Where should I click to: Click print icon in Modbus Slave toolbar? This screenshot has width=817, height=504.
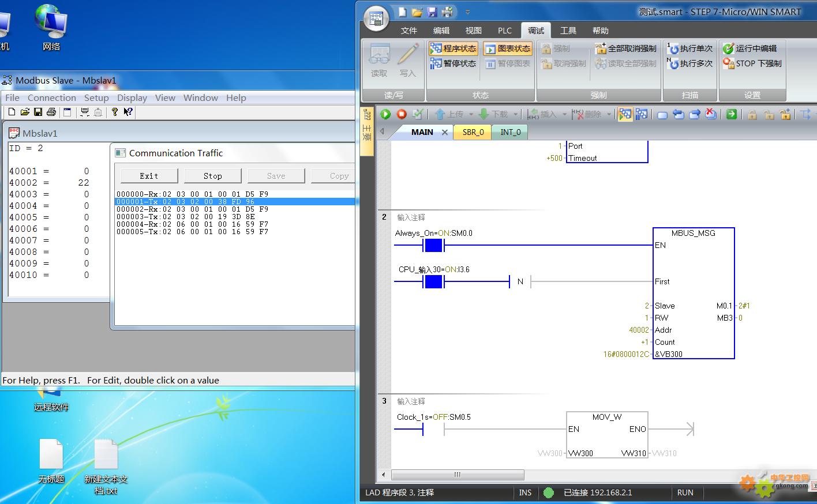[x=51, y=112]
